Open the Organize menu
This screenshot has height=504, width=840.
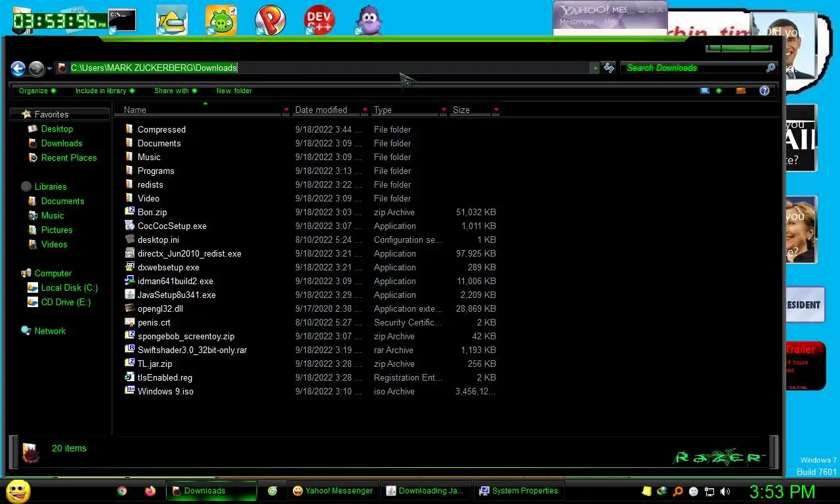pos(37,91)
